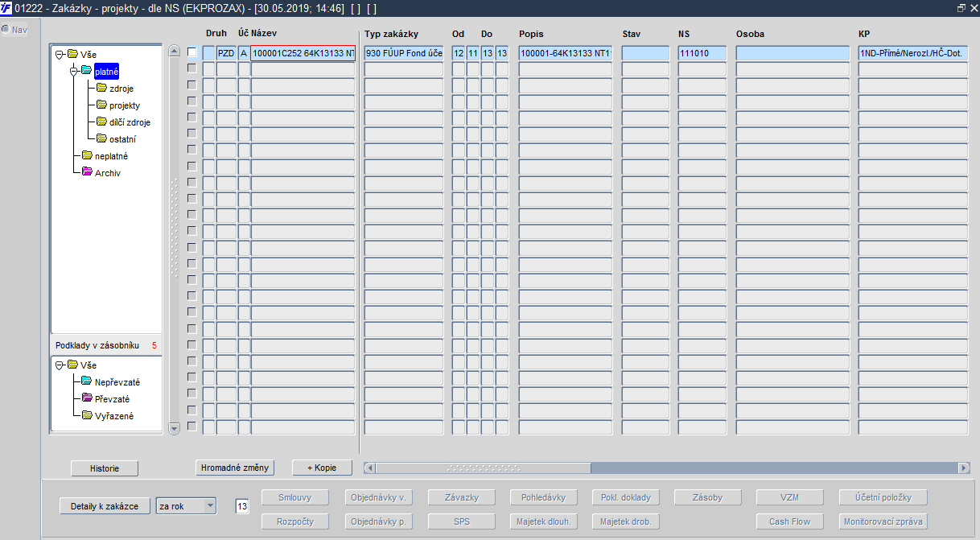Open Detaily k zakázce
This screenshot has width=980, height=540.
coord(105,506)
